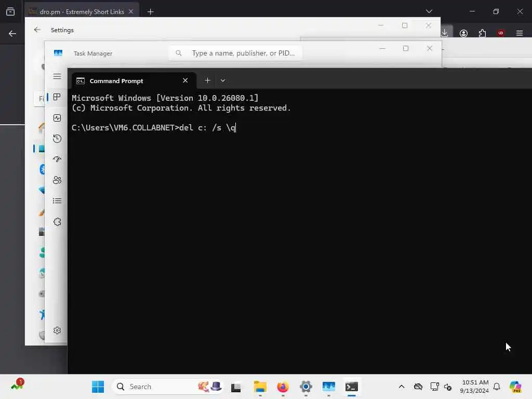Image resolution: width=532 pixels, height=399 pixels.
Task: Show hidden system tray icons
Action: point(402,387)
